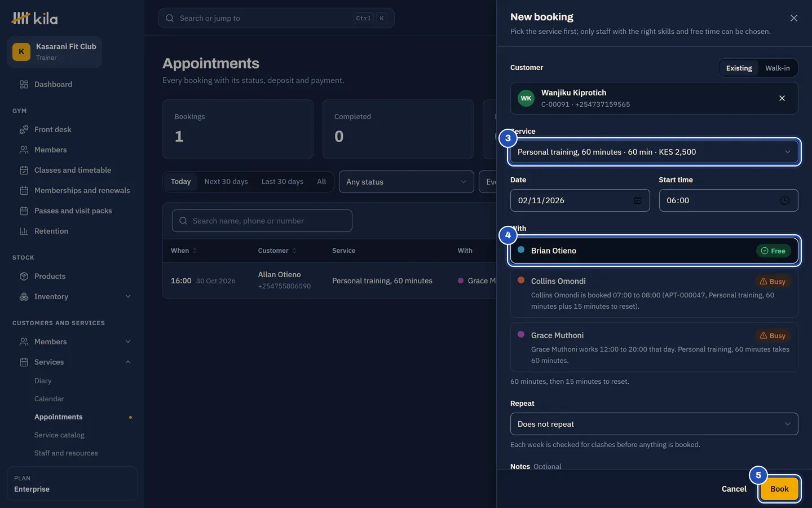
Task: Click the Search or jump to field
Action: [x=276, y=18]
